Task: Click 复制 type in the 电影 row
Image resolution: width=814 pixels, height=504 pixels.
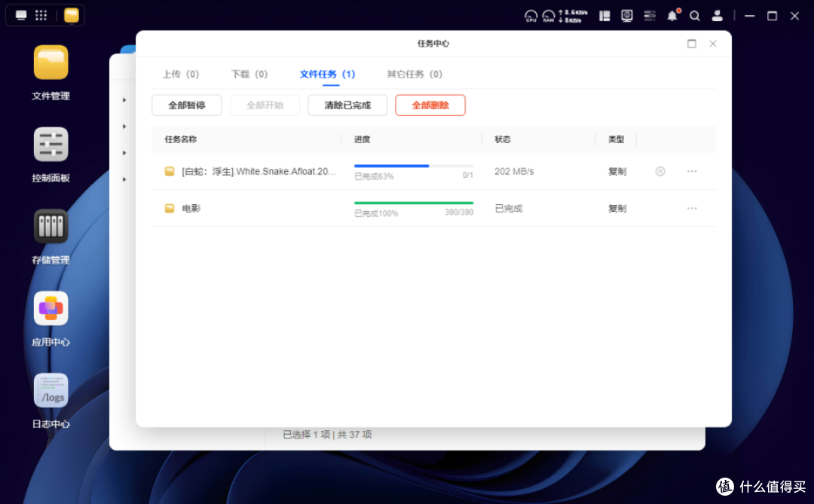Action: click(617, 208)
